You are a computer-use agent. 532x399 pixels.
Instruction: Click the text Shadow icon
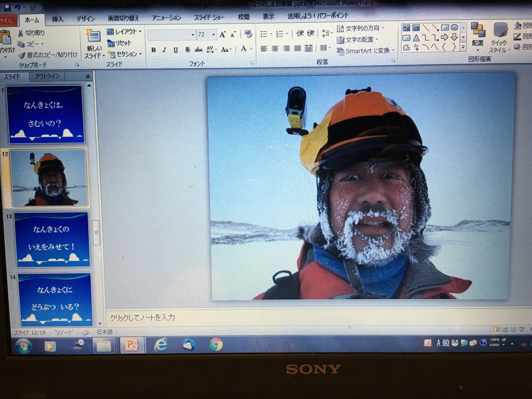[x=187, y=50]
